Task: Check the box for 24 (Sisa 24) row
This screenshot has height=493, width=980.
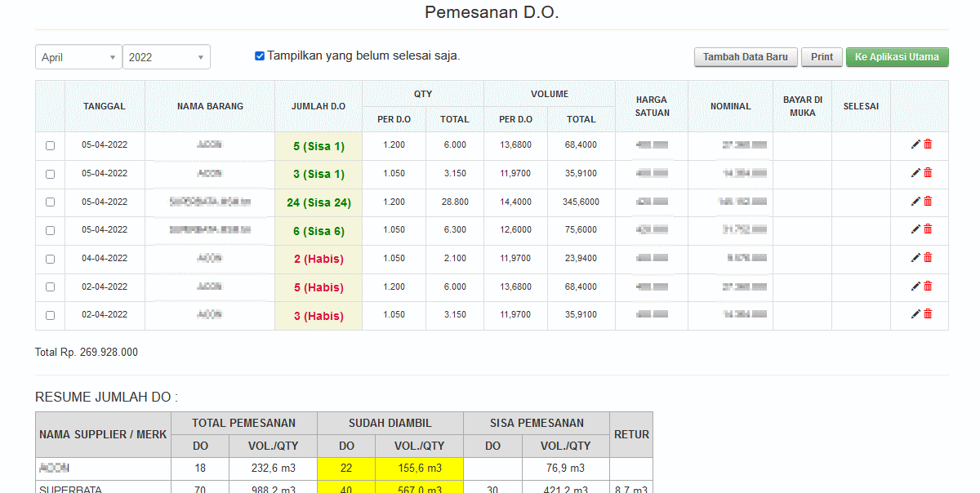Action: coord(50,202)
